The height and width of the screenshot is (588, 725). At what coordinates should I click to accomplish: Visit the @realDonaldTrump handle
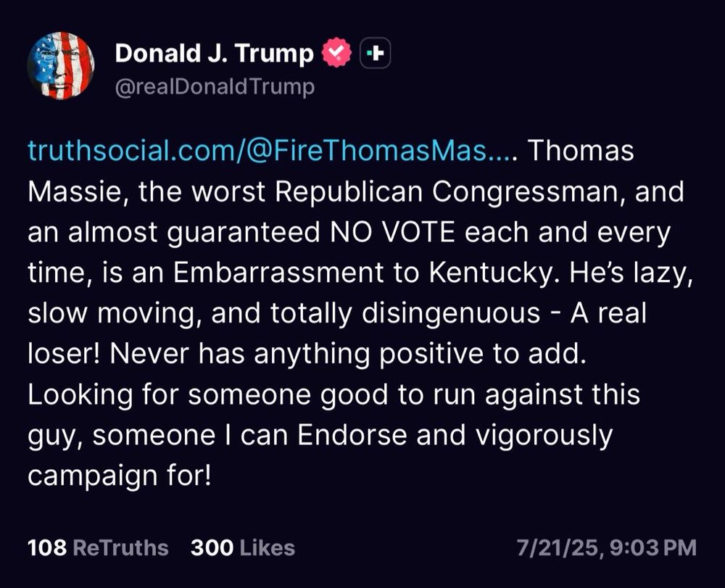pyautogui.click(x=215, y=87)
